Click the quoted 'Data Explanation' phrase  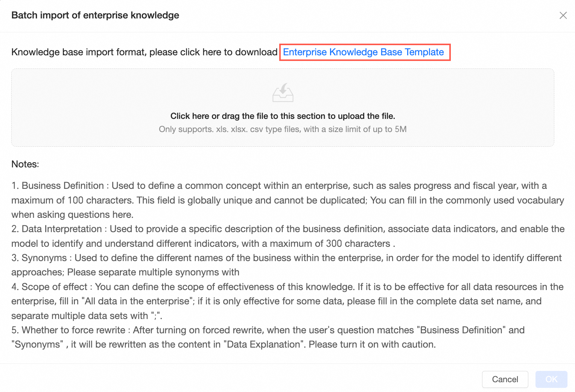tap(263, 344)
